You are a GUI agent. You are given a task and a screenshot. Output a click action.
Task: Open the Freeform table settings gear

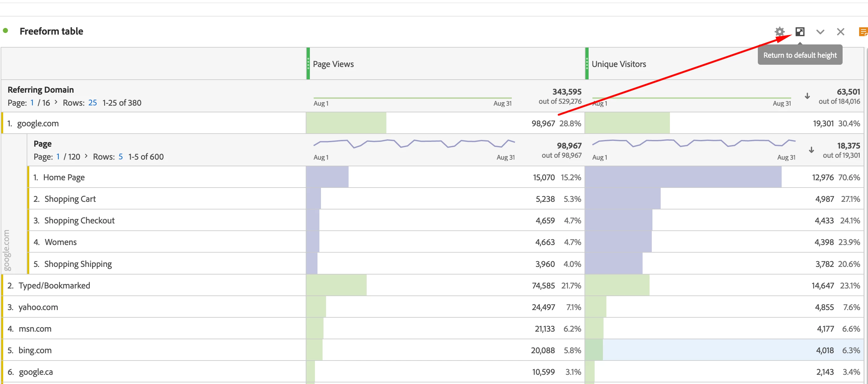pos(779,32)
